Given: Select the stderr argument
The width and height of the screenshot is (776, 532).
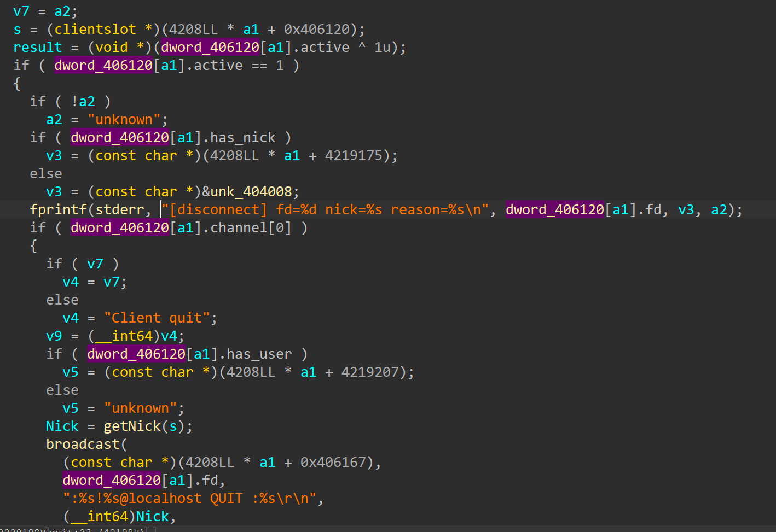Looking at the screenshot, I should pos(119,209).
